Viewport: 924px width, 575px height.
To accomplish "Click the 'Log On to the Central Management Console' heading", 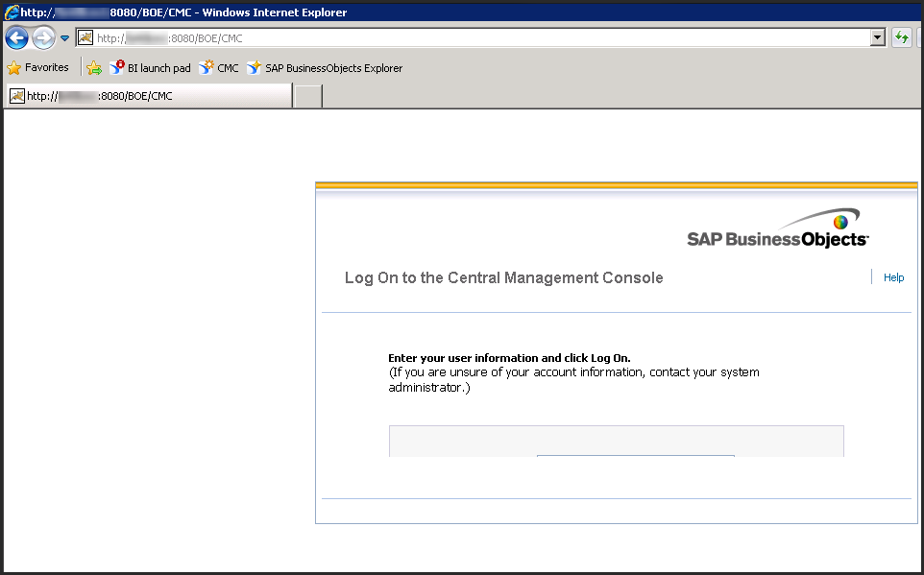I will (504, 277).
